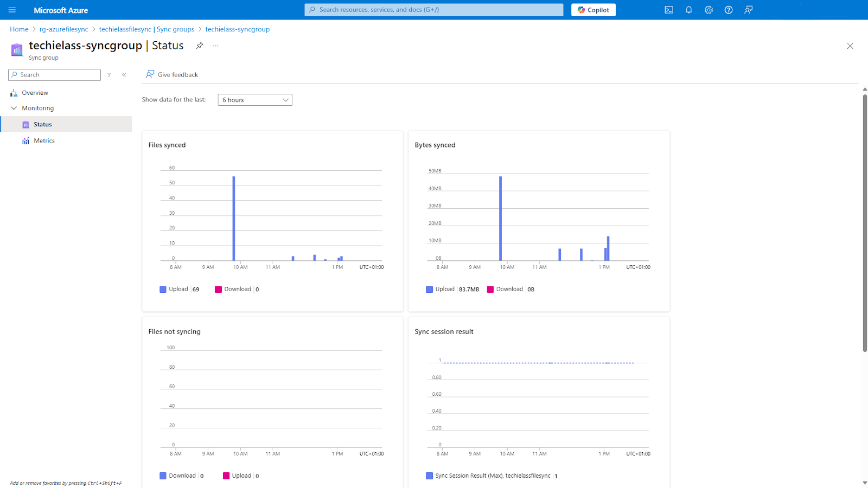Open the help and support icon
The width and height of the screenshot is (868, 488).
728,9
